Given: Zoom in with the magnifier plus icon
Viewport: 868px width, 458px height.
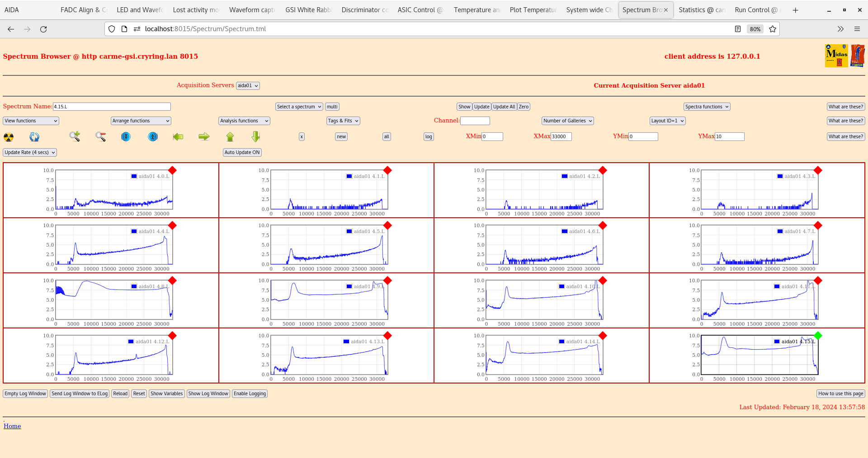Looking at the screenshot, I should click(75, 136).
